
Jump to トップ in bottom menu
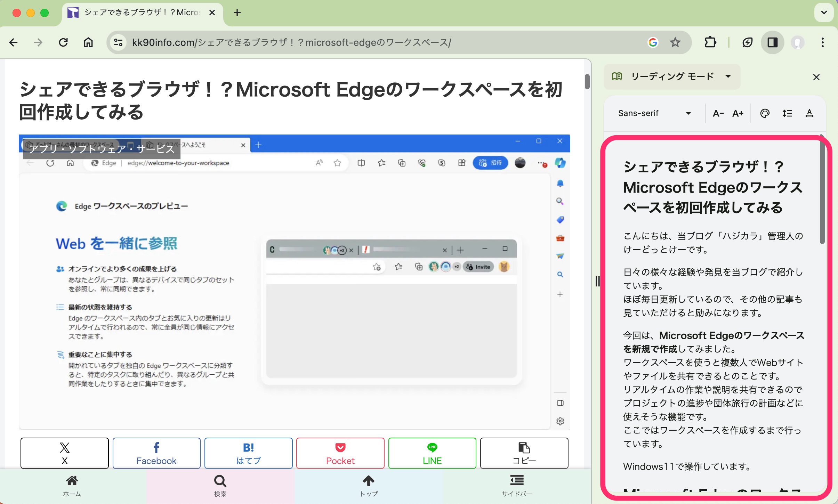pyautogui.click(x=369, y=486)
